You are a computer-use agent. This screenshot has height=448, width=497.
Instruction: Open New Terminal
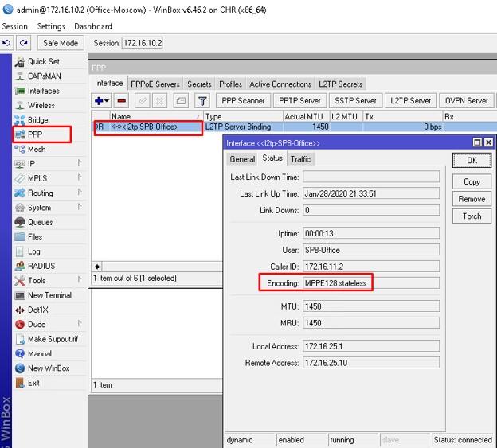click(49, 295)
